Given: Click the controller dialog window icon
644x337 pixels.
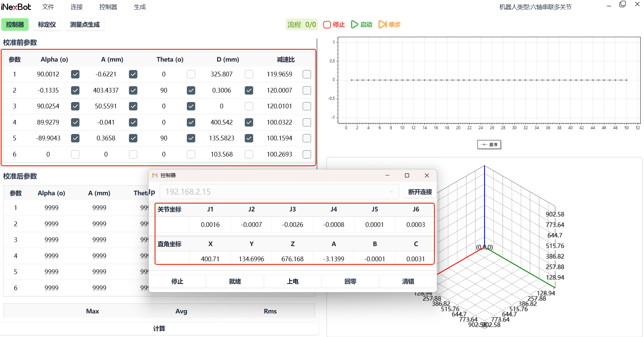Looking at the screenshot, I should tap(155, 175).
